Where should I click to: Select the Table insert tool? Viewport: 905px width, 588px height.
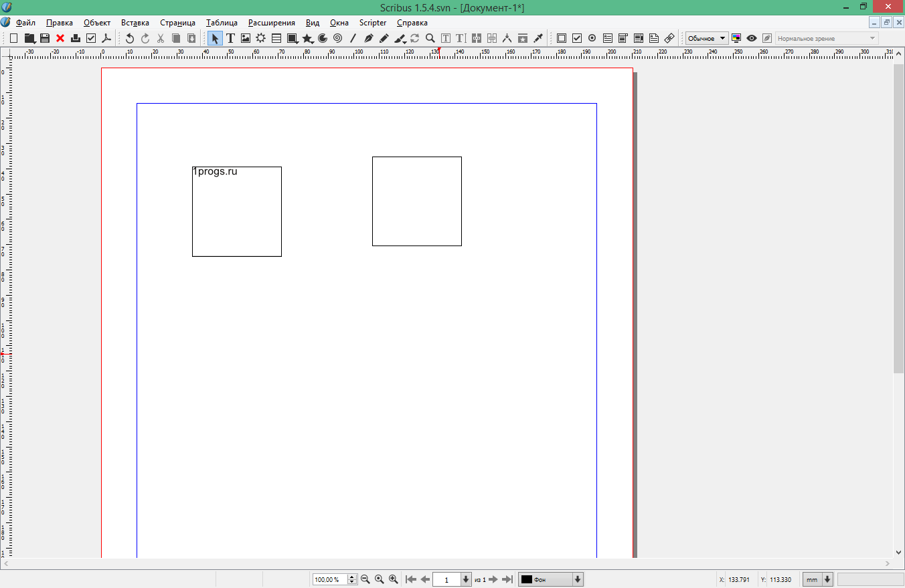[x=276, y=38]
